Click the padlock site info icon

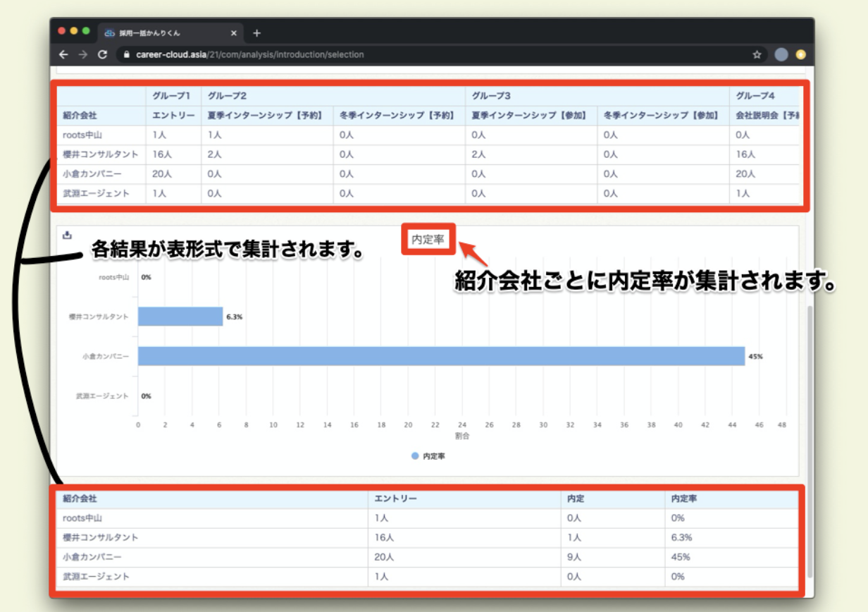pos(125,54)
